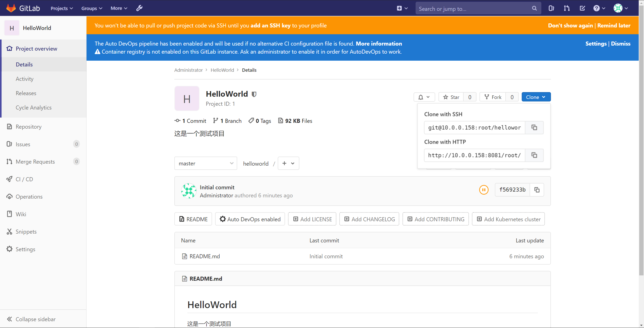Image resolution: width=644 pixels, height=328 pixels.
Task: Toggle the Clone dropdown button
Action: coord(536,97)
